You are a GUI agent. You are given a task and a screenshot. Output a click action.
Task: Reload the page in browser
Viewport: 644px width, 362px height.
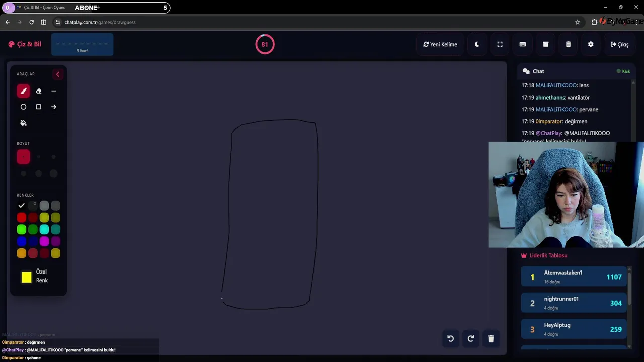coord(31,22)
